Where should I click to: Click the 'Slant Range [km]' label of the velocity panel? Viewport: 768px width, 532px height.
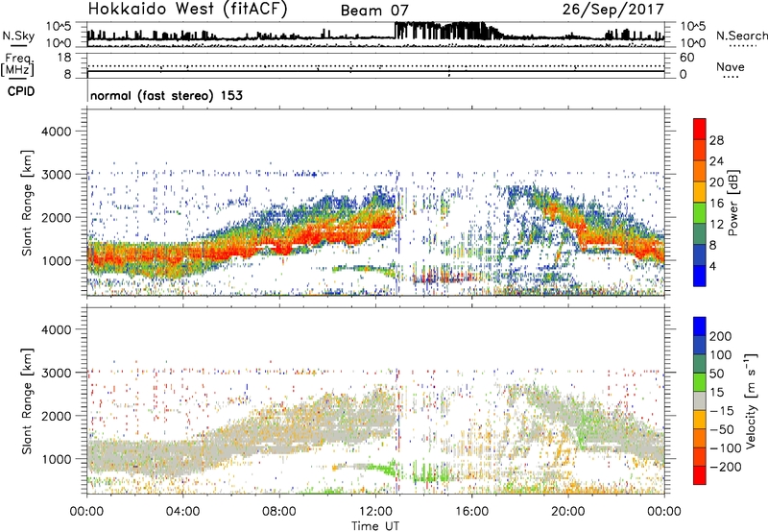(27, 401)
